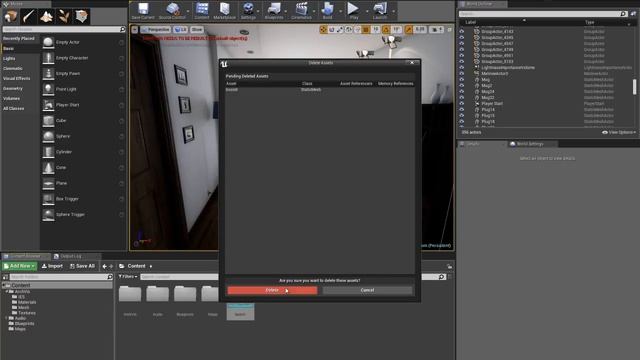The image size is (640, 360).
Task: Toggle visibility of Plug14 actor
Action: (x=462, y=110)
